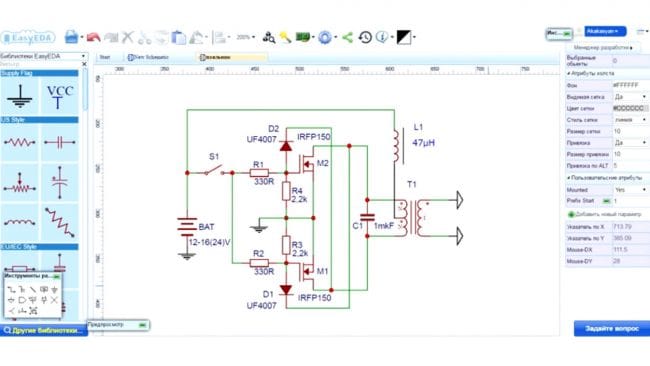
Task: Switch to the Start tab
Action: (x=105, y=57)
